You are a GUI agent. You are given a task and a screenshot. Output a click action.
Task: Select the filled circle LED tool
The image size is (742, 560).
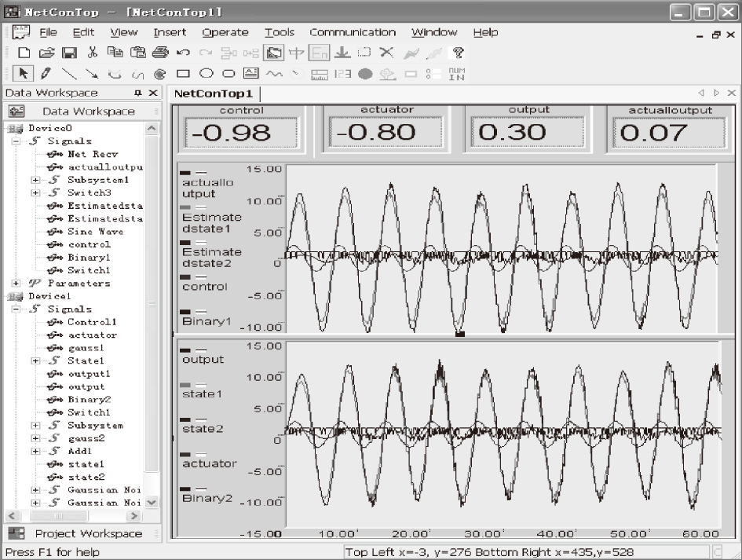(x=365, y=74)
